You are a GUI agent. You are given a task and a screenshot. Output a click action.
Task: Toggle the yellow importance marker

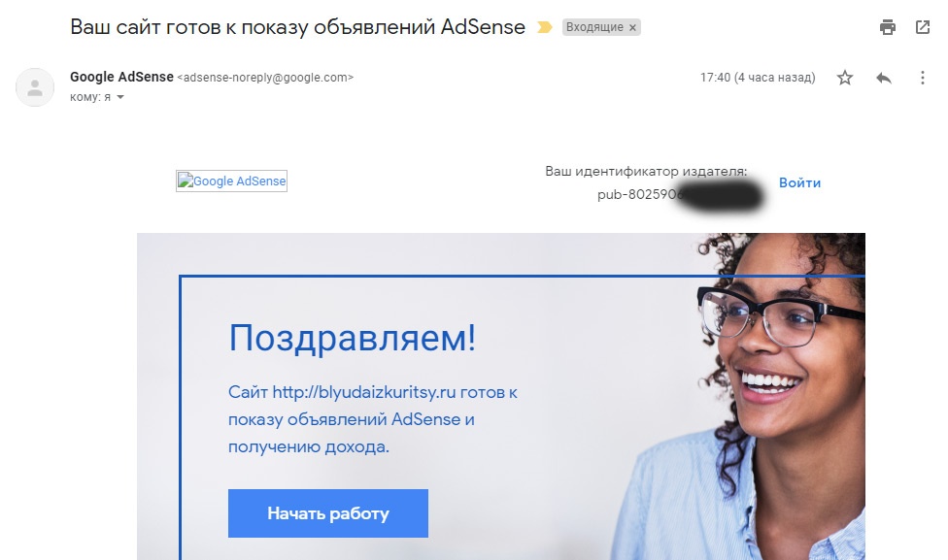tap(545, 27)
